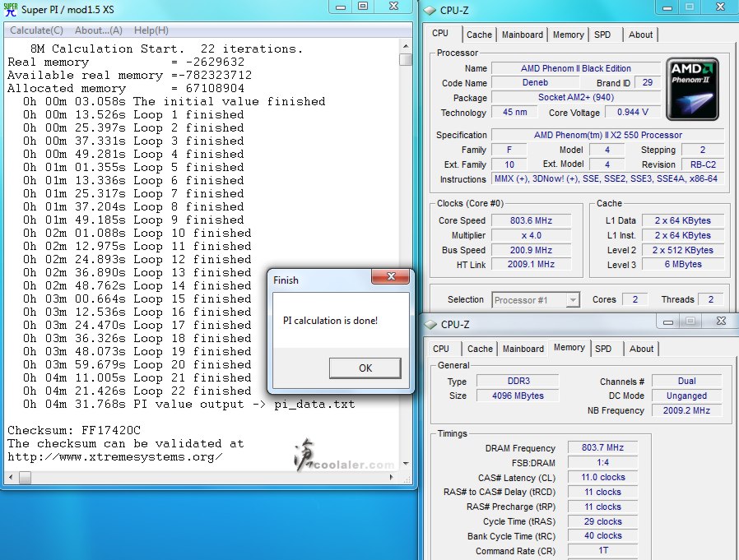This screenshot has height=560, width=739.
Task: Minimize the top CPU-Z window
Action: [x=667, y=7]
